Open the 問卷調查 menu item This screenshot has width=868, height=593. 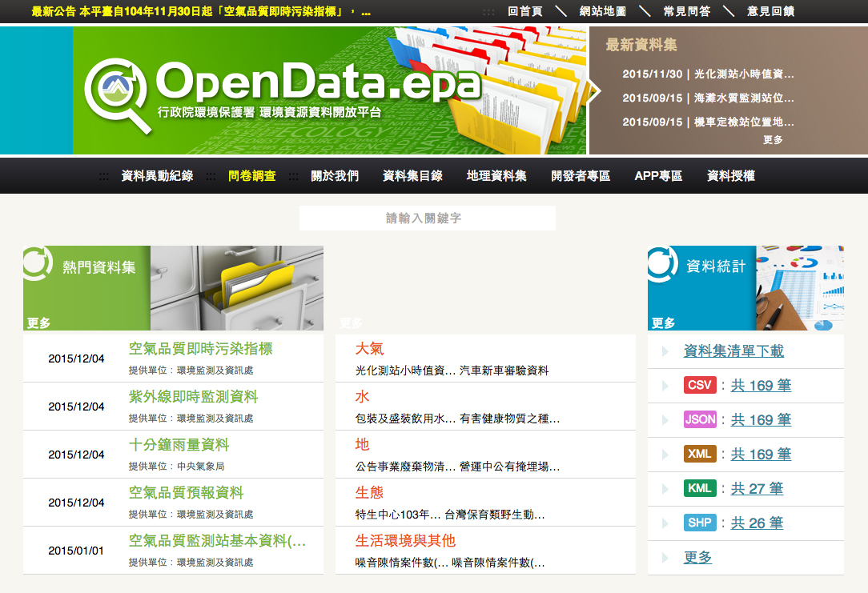point(252,176)
